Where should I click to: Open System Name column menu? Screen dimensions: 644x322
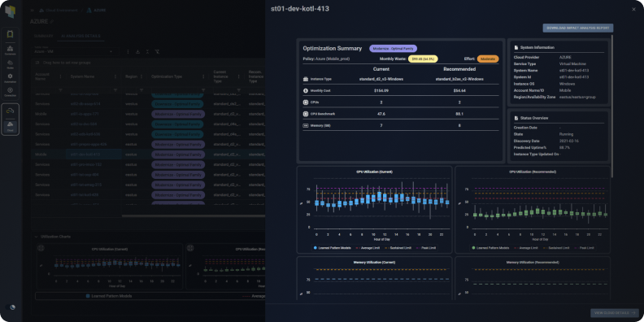point(115,76)
